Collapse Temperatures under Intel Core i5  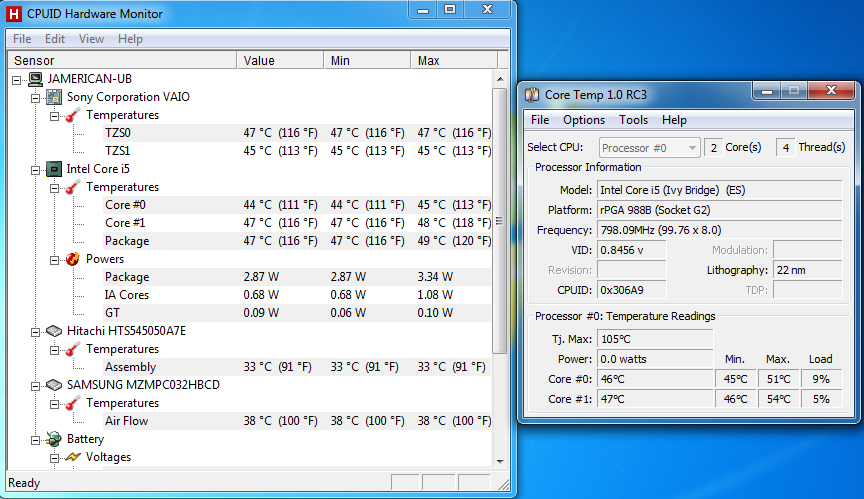click(54, 188)
